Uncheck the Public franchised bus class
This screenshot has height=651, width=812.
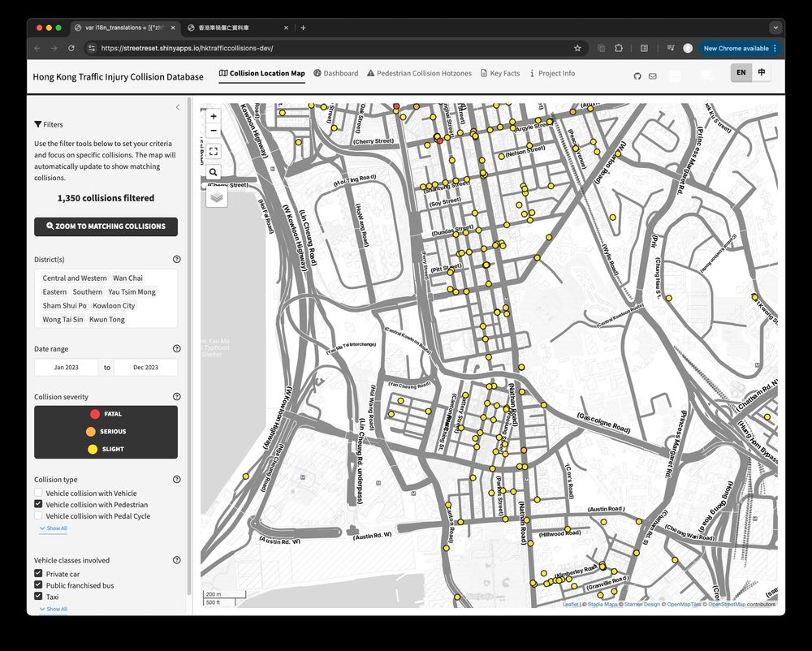click(x=38, y=584)
